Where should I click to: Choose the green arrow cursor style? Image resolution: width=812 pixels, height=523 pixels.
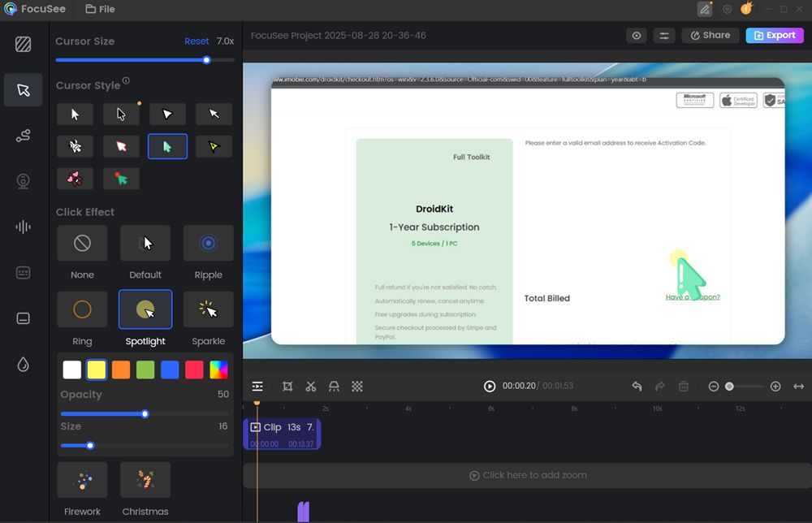tap(167, 146)
